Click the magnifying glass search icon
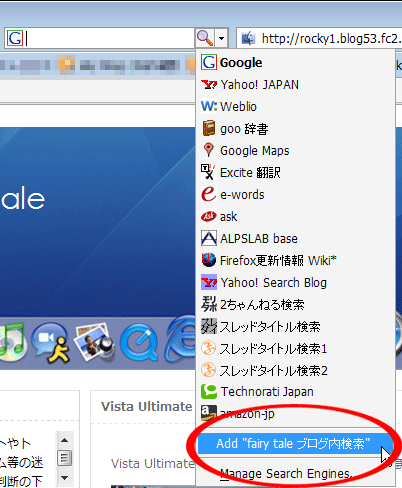The height and width of the screenshot is (488, 402). (205, 38)
